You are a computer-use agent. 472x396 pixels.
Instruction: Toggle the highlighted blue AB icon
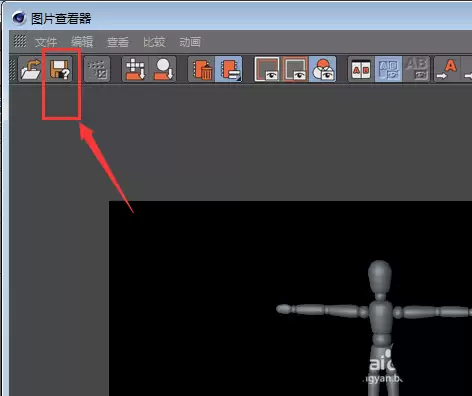click(389, 69)
